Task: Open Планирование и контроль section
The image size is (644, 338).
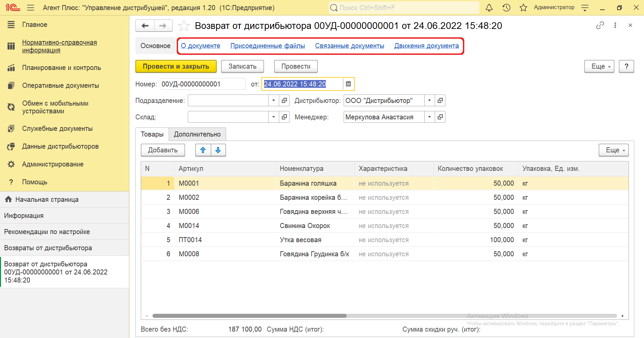Action: (x=61, y=68)
